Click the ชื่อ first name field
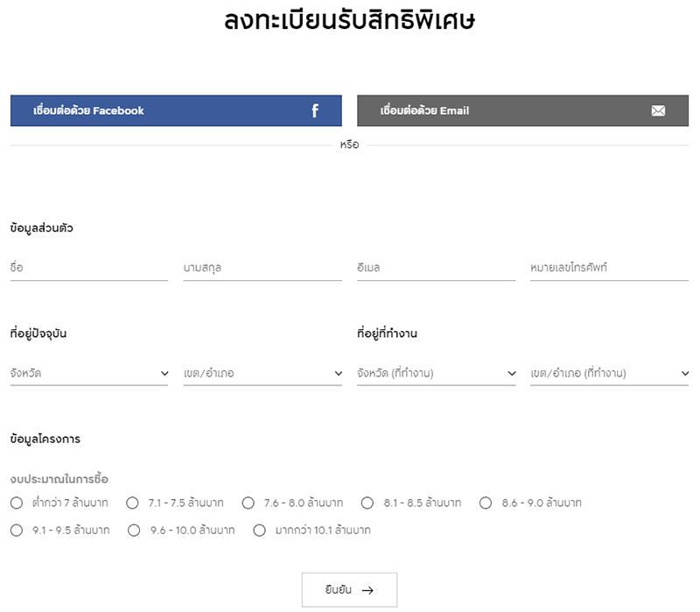Viewport: 700px width, 612px height. [x=89, y=268]
